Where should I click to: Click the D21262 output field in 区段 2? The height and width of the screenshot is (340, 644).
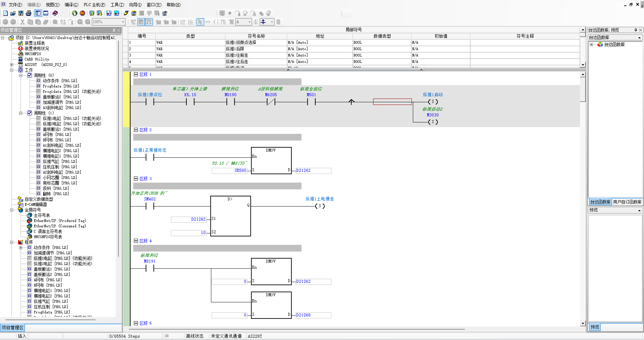(313, 171)
